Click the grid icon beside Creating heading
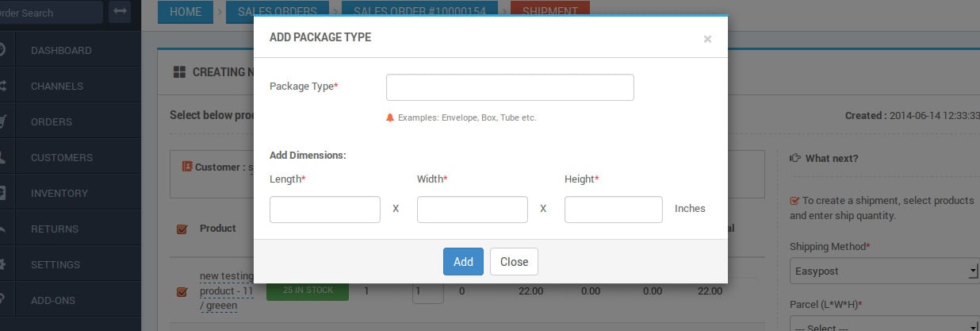The image size is (980, 331). coord(179,72)
